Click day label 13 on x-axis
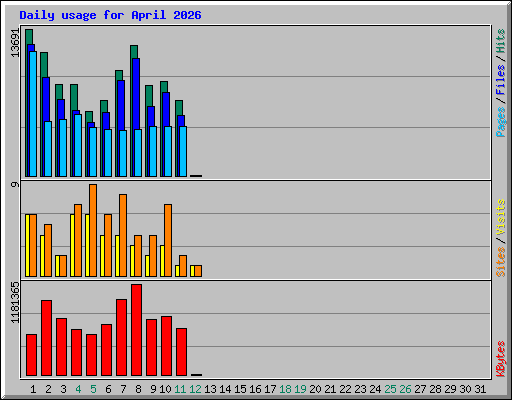512x400 pixels. 210,389
